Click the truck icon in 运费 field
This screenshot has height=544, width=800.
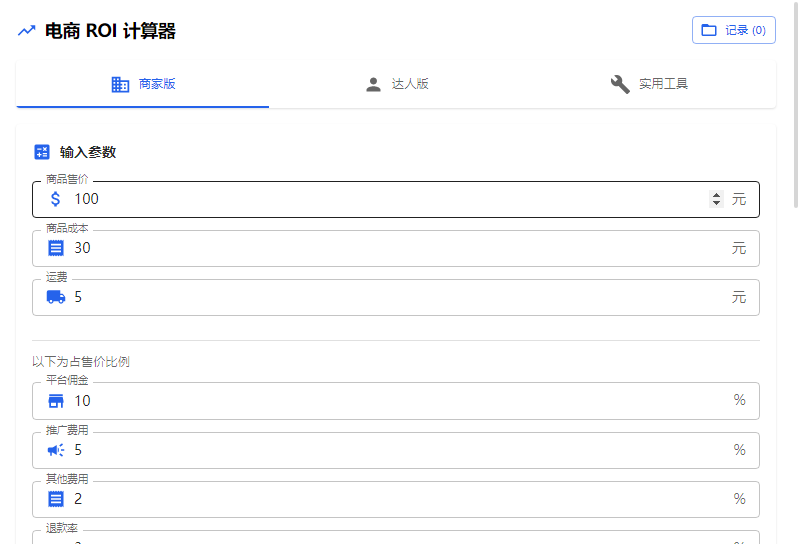[56, 297]
